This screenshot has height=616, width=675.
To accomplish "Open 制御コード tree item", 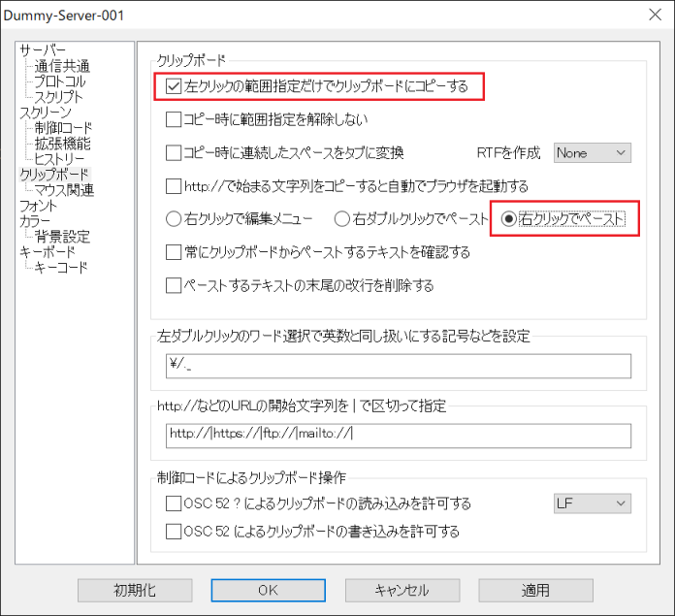I will [x=63, y=128].
